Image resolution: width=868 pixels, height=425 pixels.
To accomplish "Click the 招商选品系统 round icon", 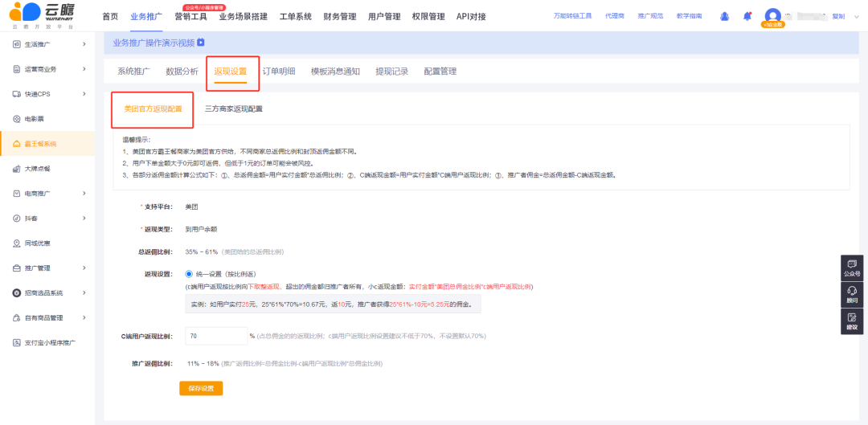I will pos(16,292).
